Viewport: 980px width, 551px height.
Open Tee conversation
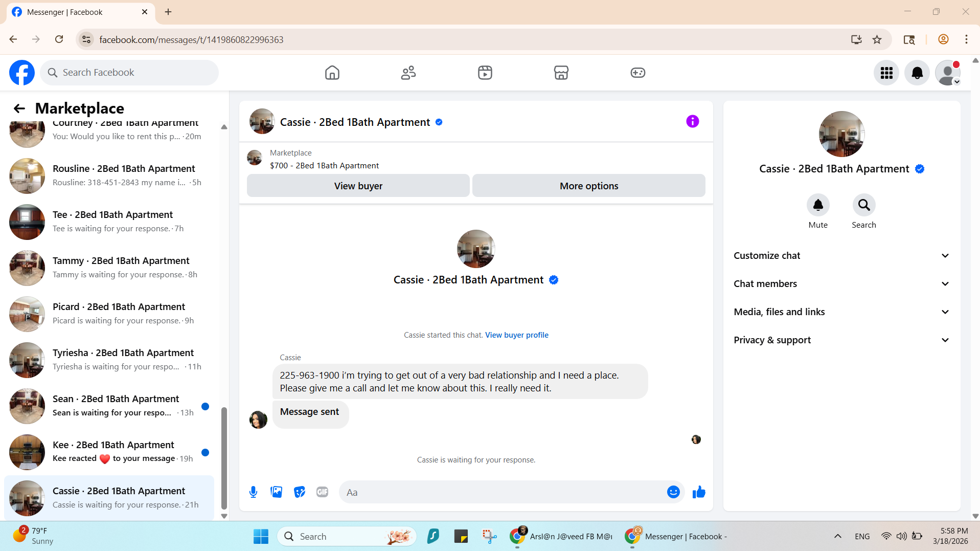click(109, 222)
